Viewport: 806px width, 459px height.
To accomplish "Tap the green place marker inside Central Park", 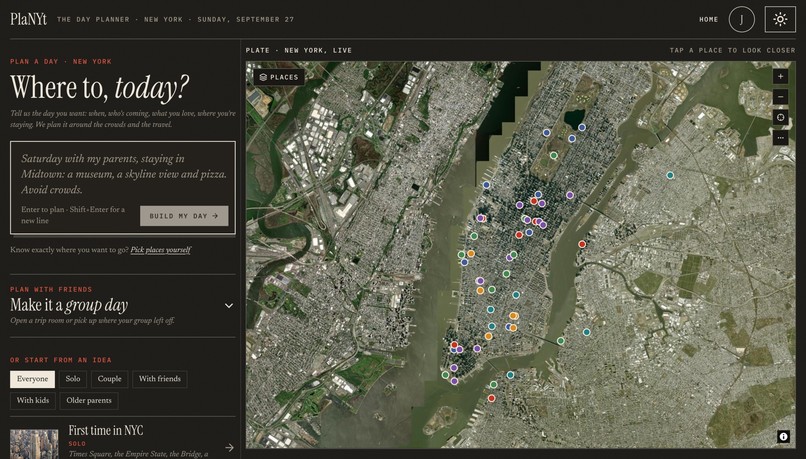I will [x=554, y=155].
